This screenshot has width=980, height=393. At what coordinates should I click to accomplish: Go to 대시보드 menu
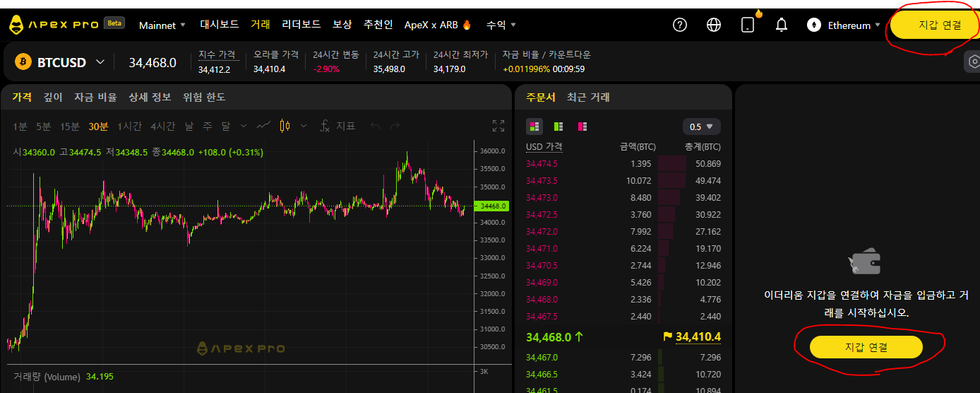tap(220, 25)
